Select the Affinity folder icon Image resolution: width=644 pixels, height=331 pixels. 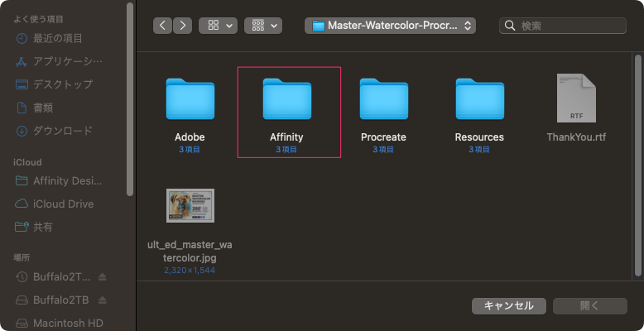pyautogui.click(x=286, y=99)
